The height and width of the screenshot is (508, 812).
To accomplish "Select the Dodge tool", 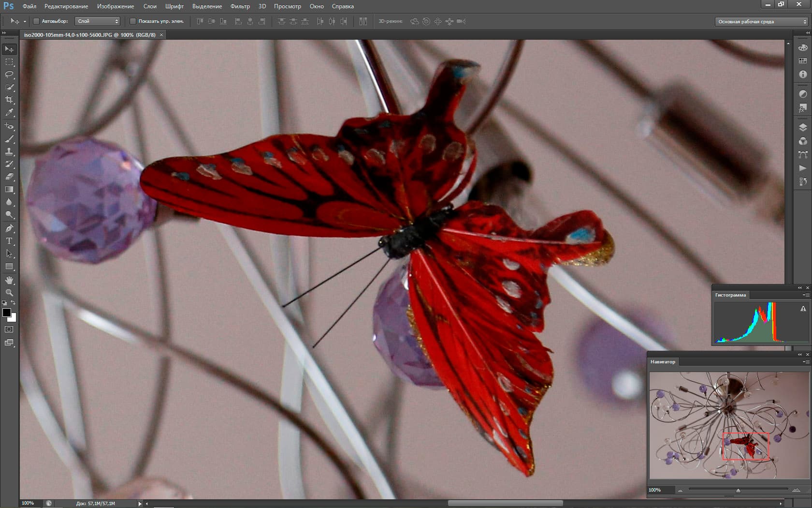I will point(9,214).
